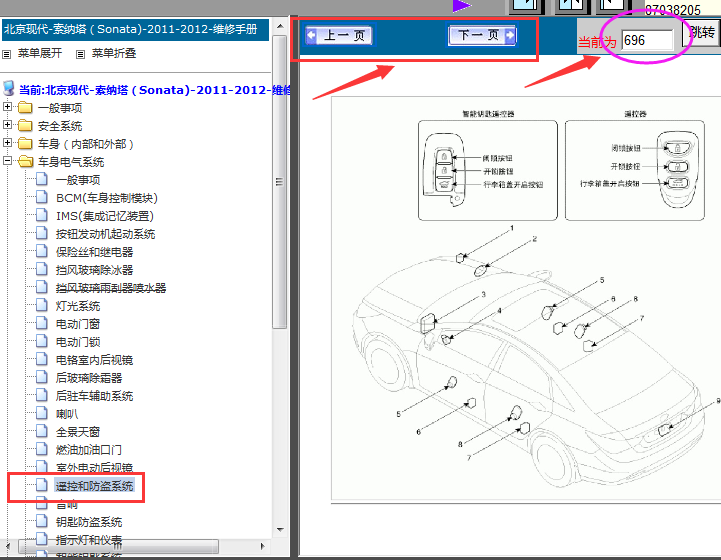
Task: Open 保险丝和继电器 page
Action: (x=94, y=252)
